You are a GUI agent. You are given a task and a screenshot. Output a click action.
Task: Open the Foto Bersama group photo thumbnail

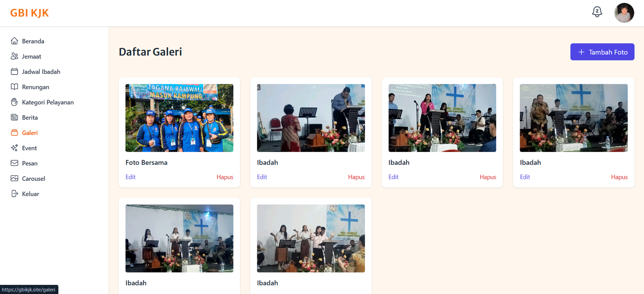click(x=180, y=118)
